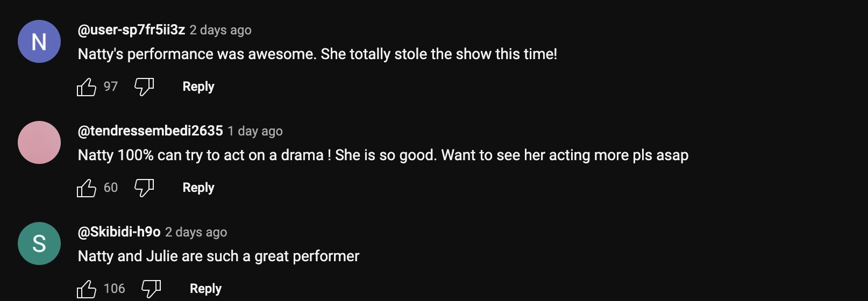
Task: Click the "2 days ago" timestamp on first comment
Action: (220, 30)
